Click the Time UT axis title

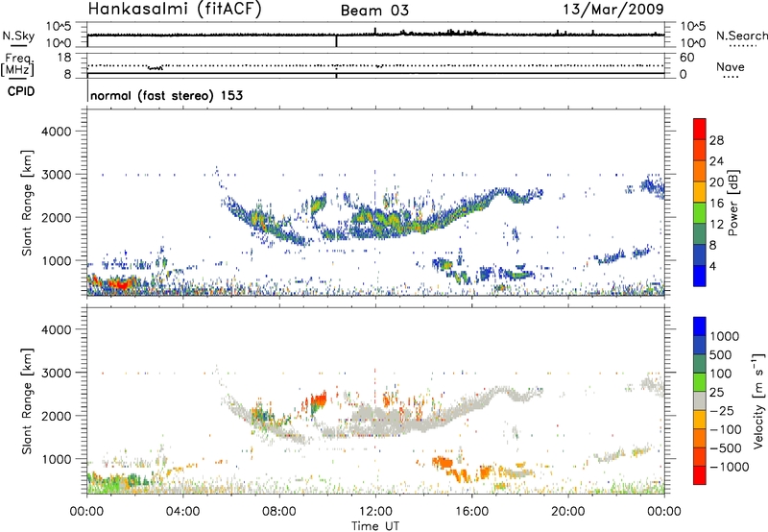coord(375,526)
